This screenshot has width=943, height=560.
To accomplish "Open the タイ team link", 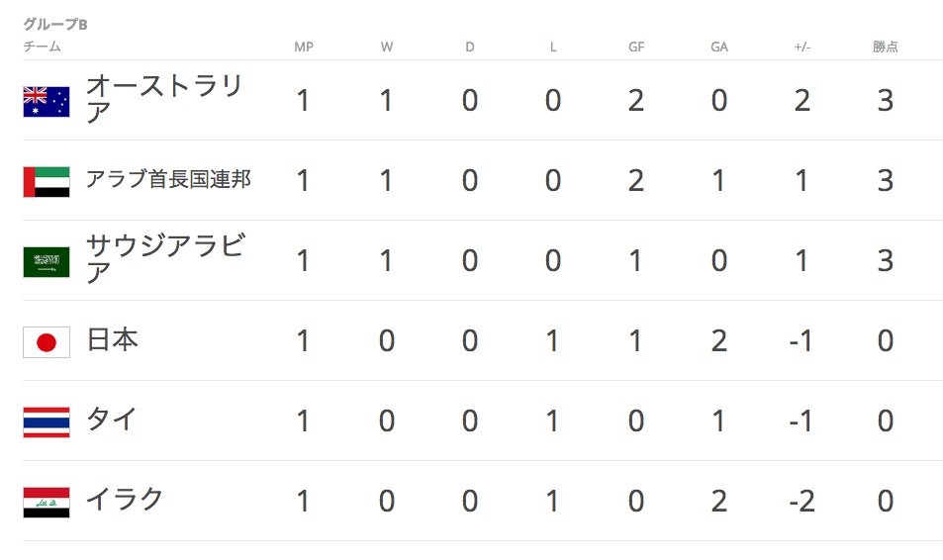I will [112, 420].
